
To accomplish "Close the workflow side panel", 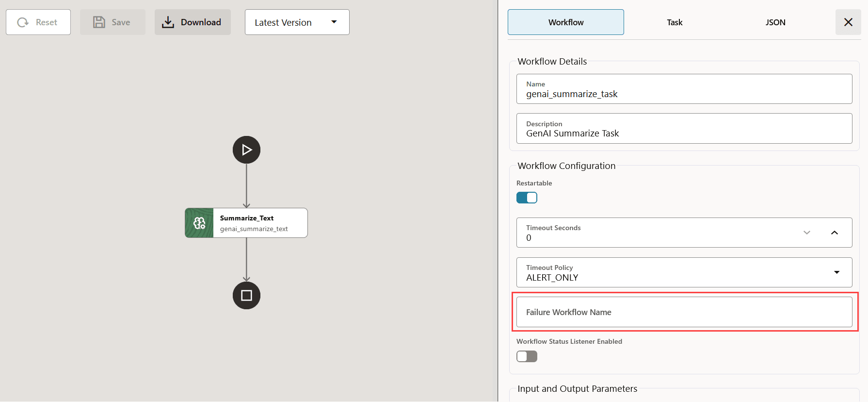I will (848, 22).
